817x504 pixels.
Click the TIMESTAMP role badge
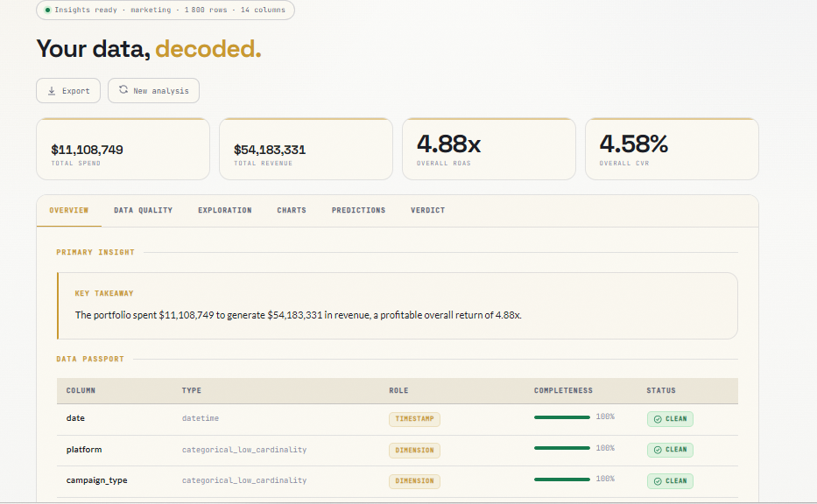click(x=414, y=419)
